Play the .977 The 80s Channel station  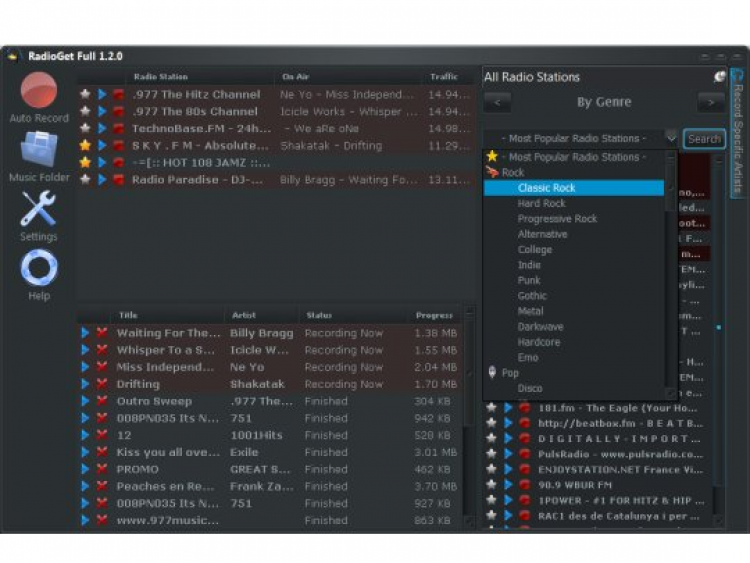[102, 111]
